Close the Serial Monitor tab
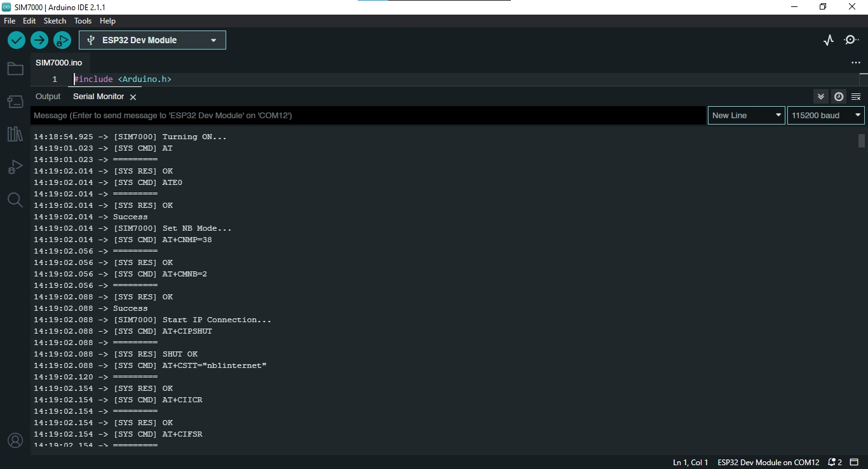868x469 pixels. [x=133, y=97]
